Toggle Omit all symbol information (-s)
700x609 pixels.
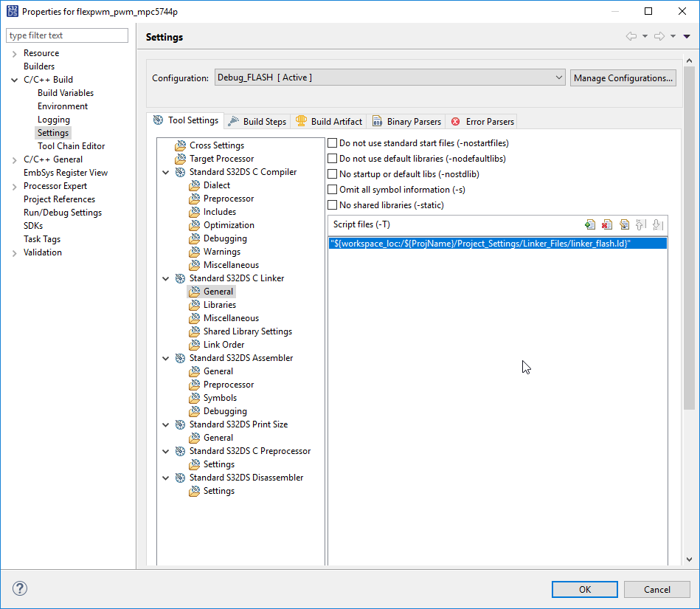point(332,190)
